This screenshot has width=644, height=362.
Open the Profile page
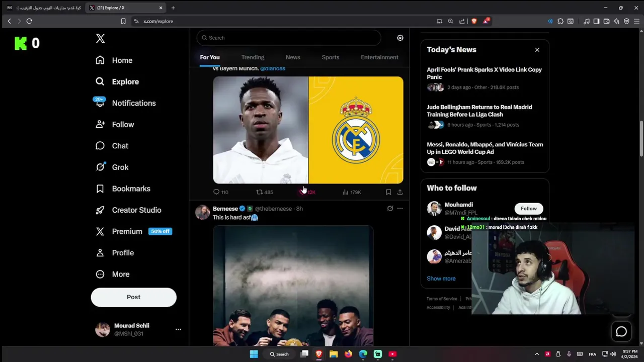click(115, 253)
